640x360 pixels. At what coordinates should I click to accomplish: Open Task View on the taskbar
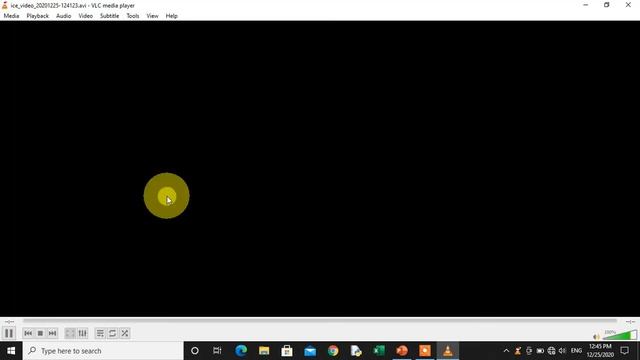point(217,351)
